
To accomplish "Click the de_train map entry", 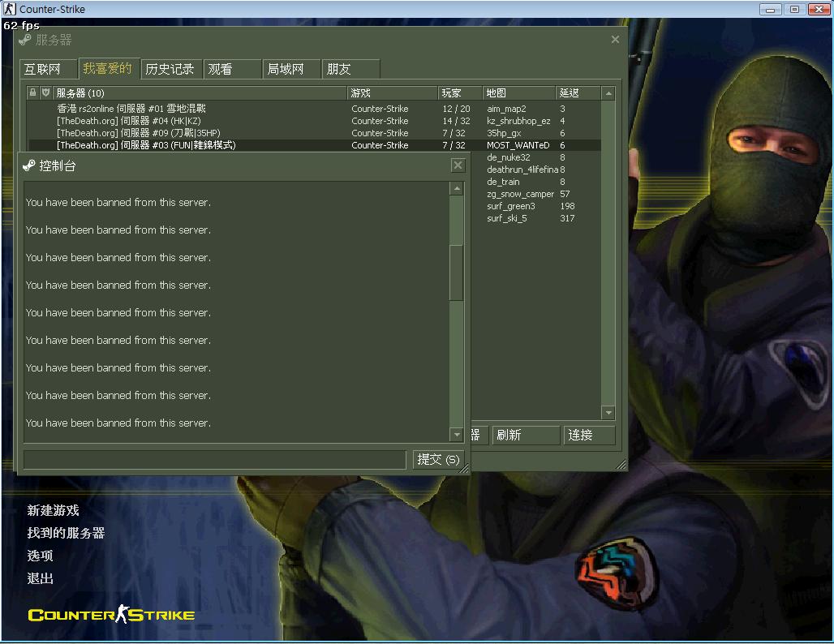I will pos(503,182).
